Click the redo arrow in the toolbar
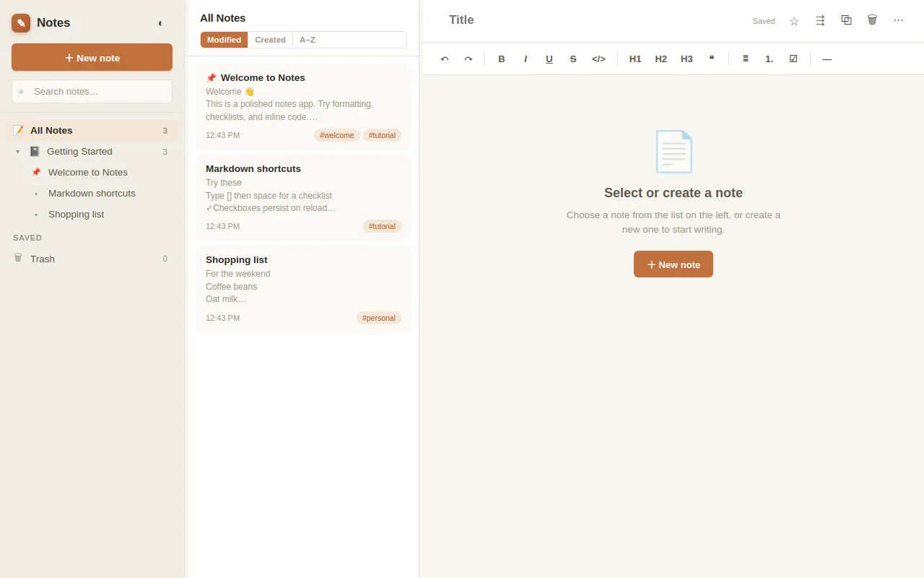 tap(468, 59)
